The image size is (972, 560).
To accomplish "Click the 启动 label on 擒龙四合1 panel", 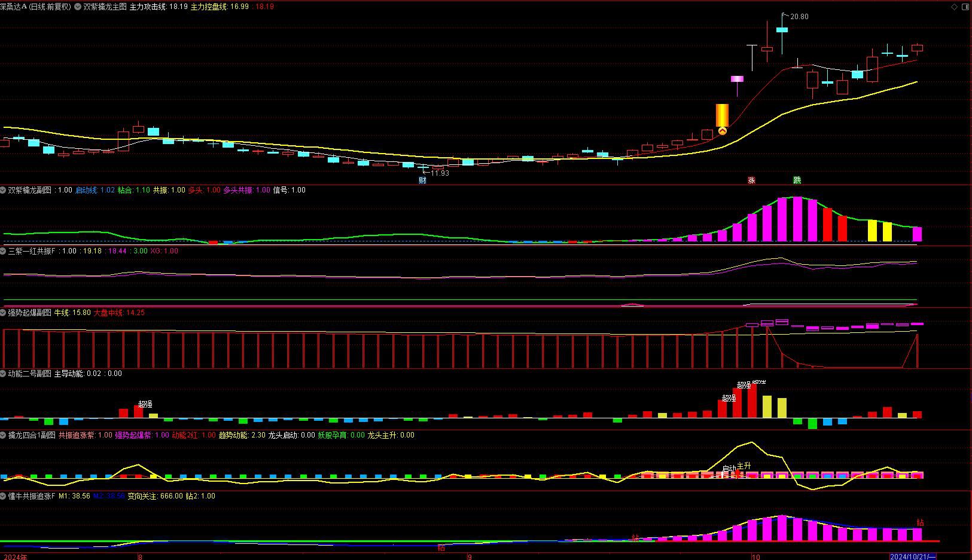I will [729, 469].
